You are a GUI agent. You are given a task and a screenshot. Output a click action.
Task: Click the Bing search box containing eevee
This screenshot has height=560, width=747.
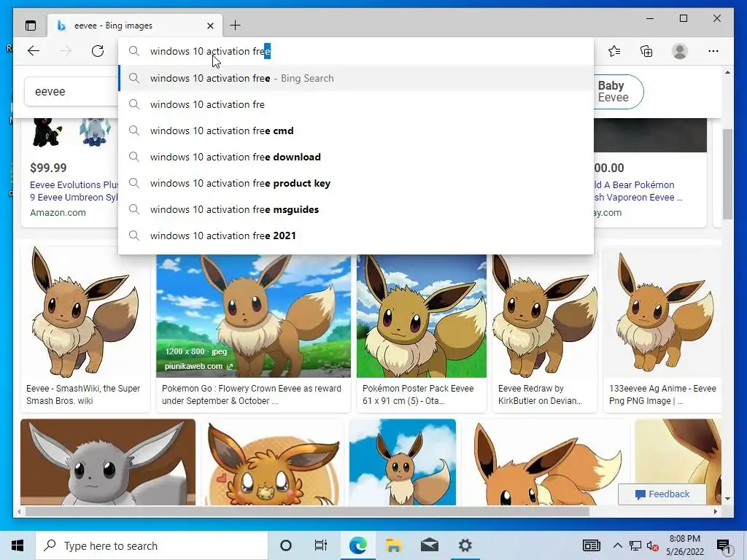point(71,91)
